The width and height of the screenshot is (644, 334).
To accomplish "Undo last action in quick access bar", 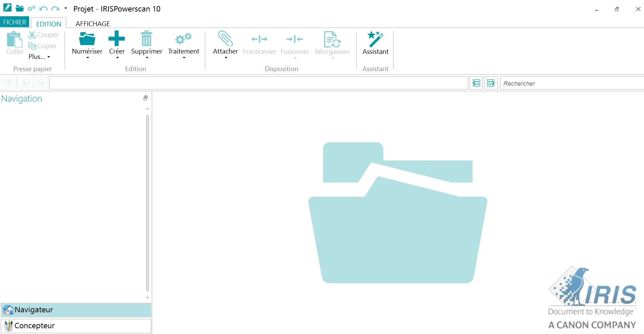I will [x=43, y=8].
